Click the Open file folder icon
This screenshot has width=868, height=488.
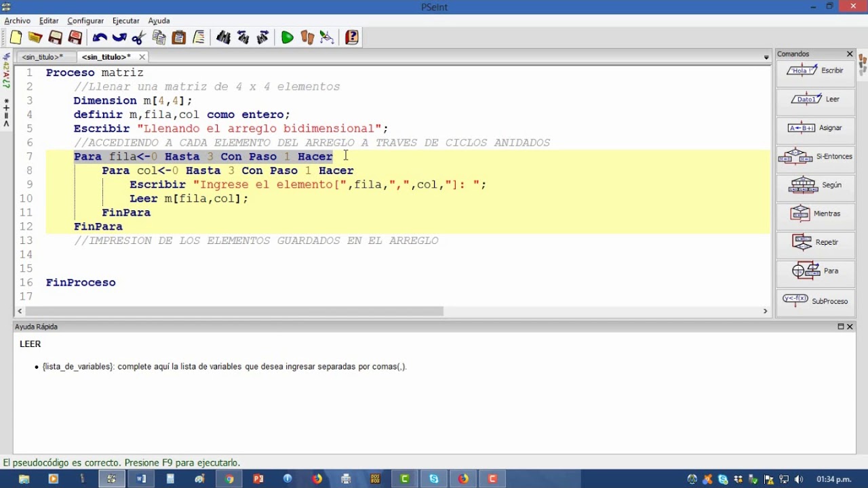tap(36, 38)
